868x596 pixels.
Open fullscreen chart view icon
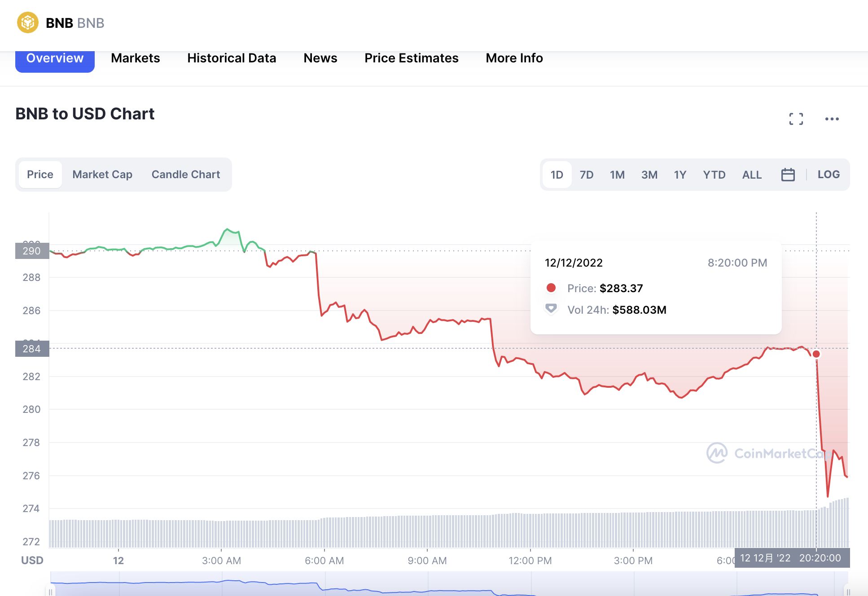click(796, 119)
